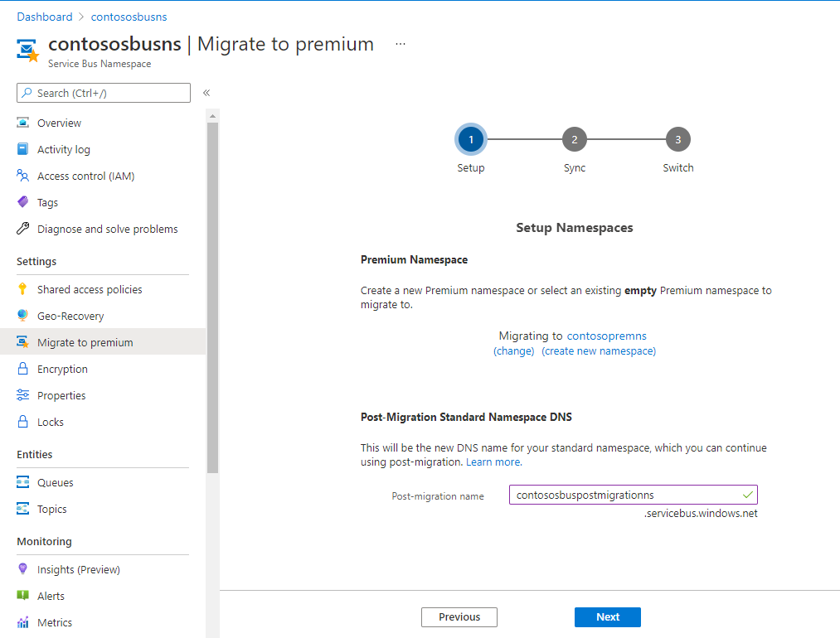Collapse the left navigation pane

coord(206,93)
